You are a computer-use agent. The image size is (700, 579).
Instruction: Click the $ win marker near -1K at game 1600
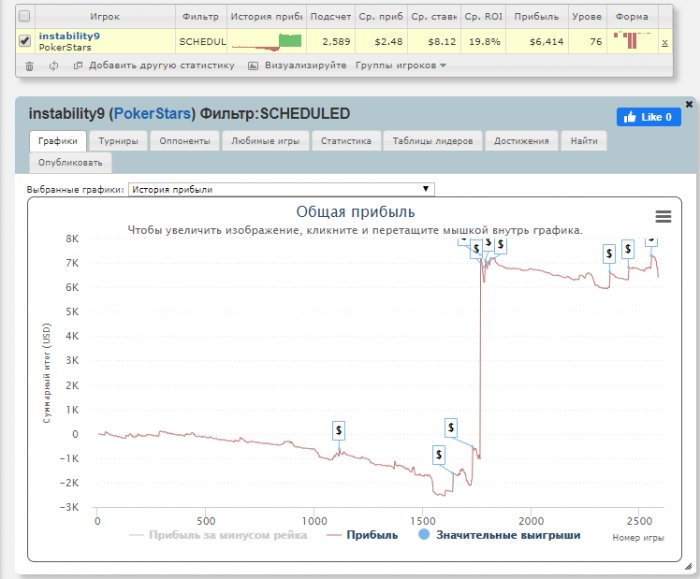pos(439,455)
